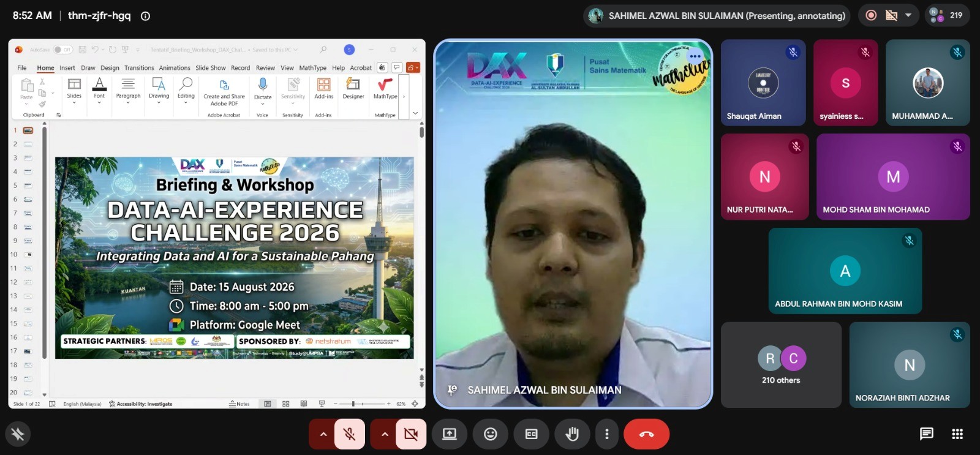Click the Format Painter brush icon
This screenshot has height=455, width=980.
click(x=42, y=104)
